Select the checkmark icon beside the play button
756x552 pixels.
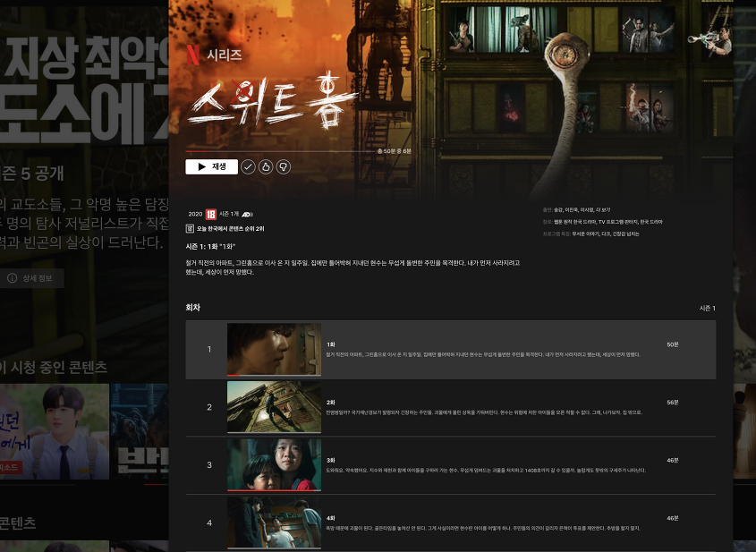point(248,166)
